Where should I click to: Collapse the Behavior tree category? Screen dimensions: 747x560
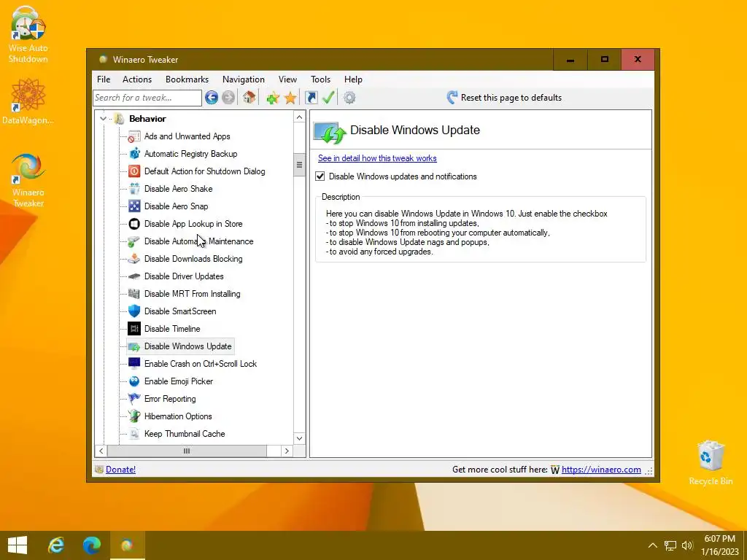[103, 119]
